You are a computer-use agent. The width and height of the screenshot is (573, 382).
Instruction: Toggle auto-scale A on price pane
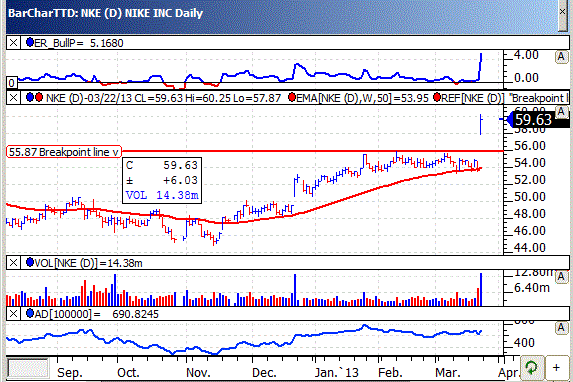tap(561, 111)
